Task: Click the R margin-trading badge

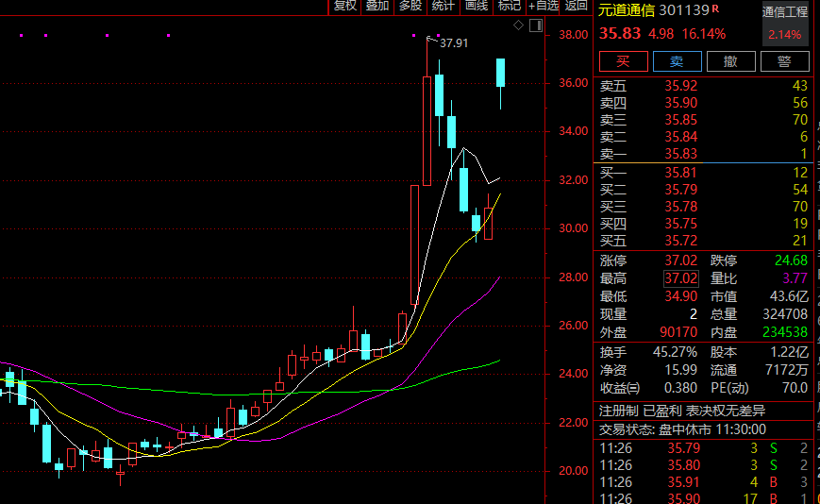Action: pos(715,9)
